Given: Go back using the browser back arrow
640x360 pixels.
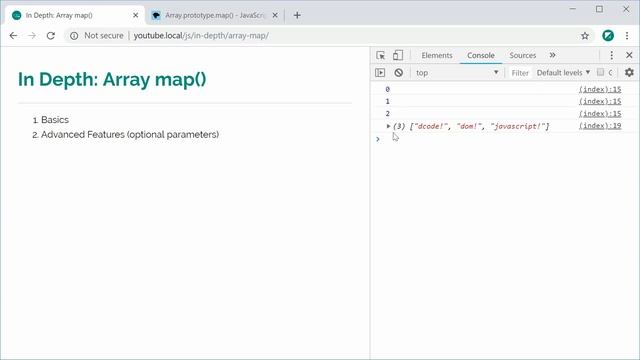Looking at the screenshot, I should coord(13,36).
